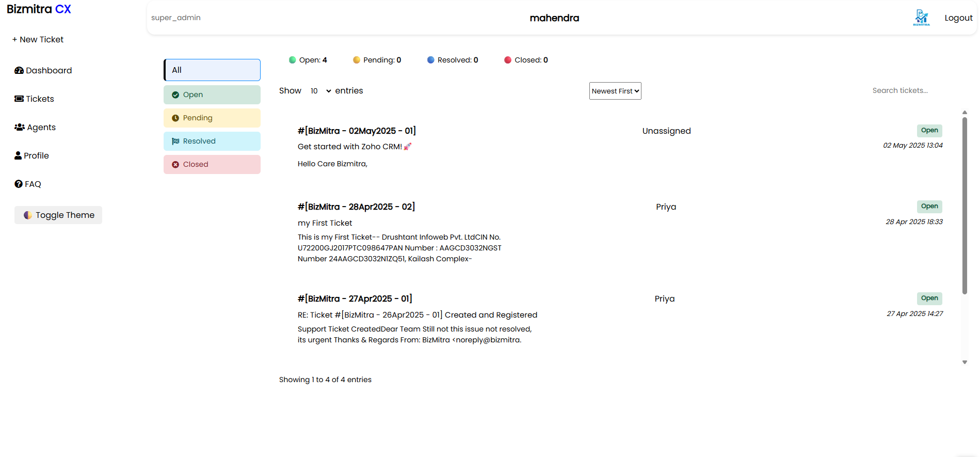Open the Newest First sort dropdown
Image resolution: width=980 pixels, height=457 pixels.
pos(615,91)
